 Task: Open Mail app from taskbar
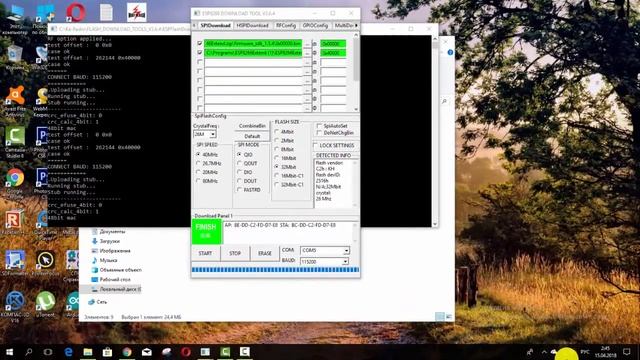147,352
